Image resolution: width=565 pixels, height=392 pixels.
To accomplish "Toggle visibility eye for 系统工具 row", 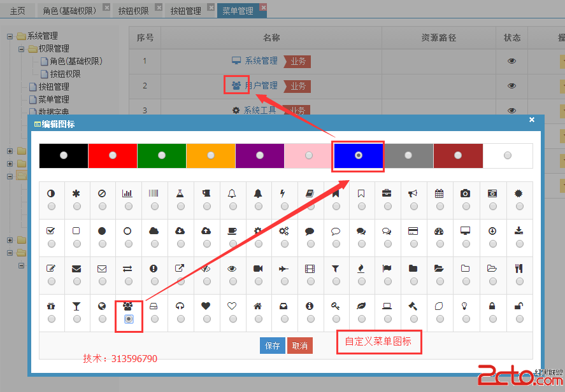I will pos(511,111).
